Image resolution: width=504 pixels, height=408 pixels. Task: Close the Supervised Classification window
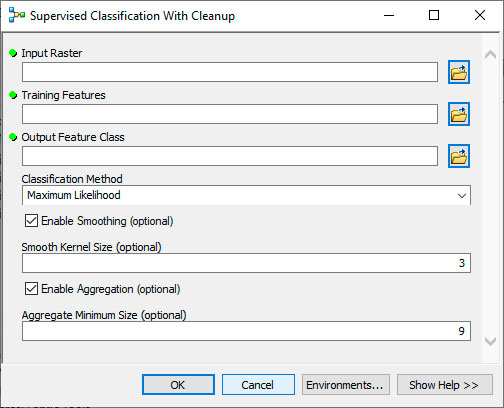click(480, 15)
